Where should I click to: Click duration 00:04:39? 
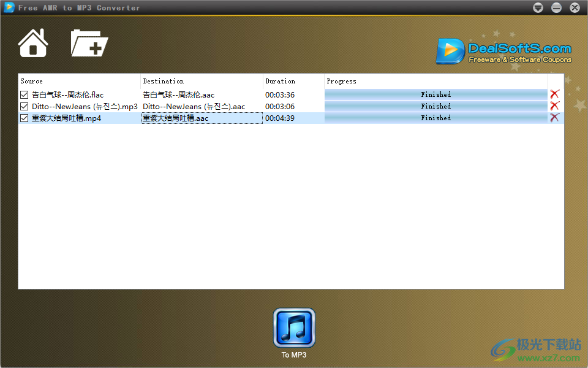coord(280,118)
